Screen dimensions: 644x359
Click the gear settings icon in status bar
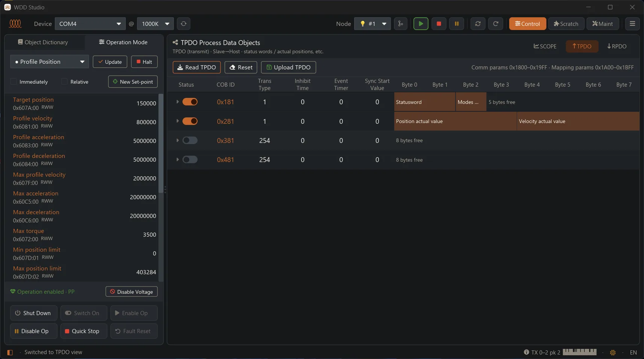pyautogui.click(x=613, y=352)
